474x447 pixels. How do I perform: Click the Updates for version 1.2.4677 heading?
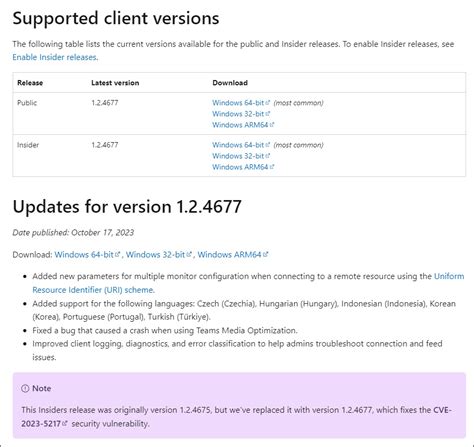pyautogui.click(x=127, y=207)
